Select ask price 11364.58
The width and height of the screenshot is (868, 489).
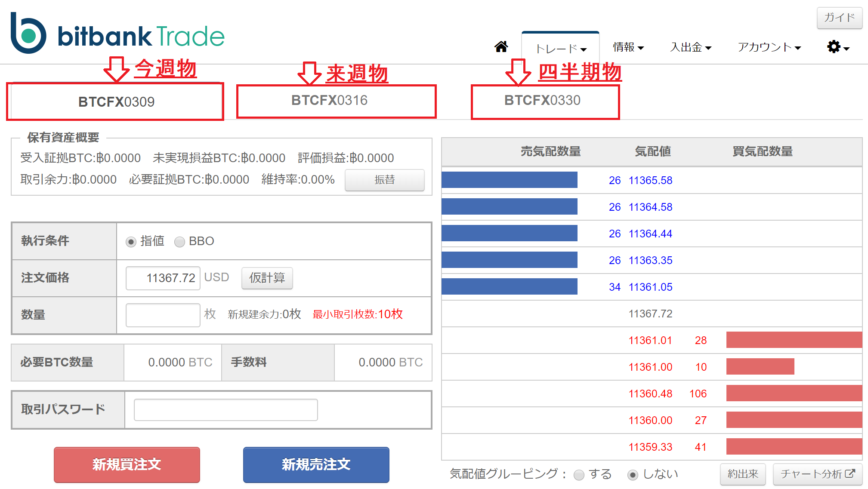650,207
